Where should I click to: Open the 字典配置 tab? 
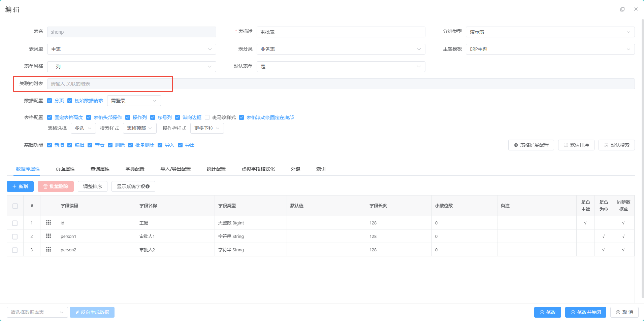coord(135,169)
